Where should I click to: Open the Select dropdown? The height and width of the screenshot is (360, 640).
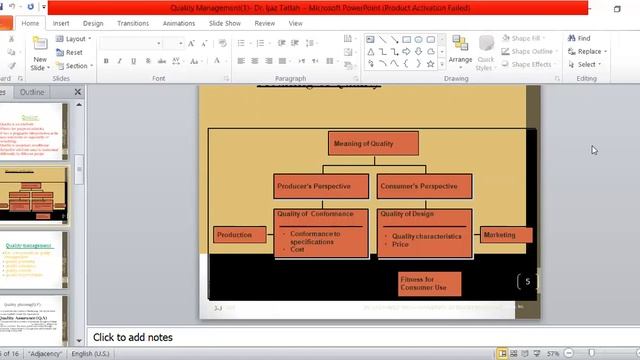click(x=585, y=64)
